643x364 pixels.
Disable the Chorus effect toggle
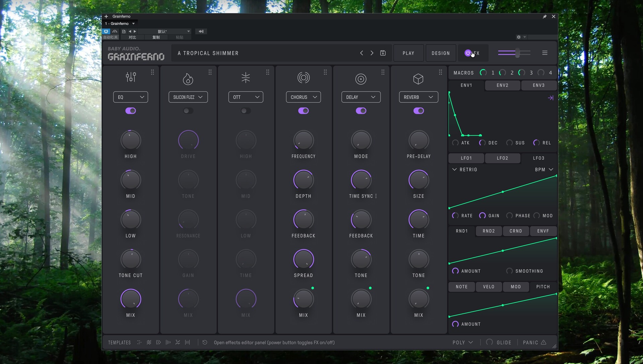pyautogui.click(x=303, y=111)
